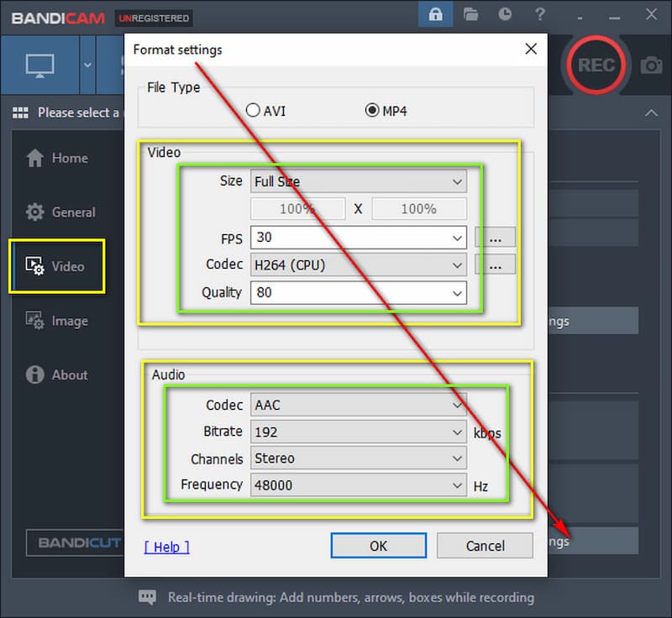Open the help question mark icon
672x618 pixels.
pyautogui.click(x=540, y=14)
